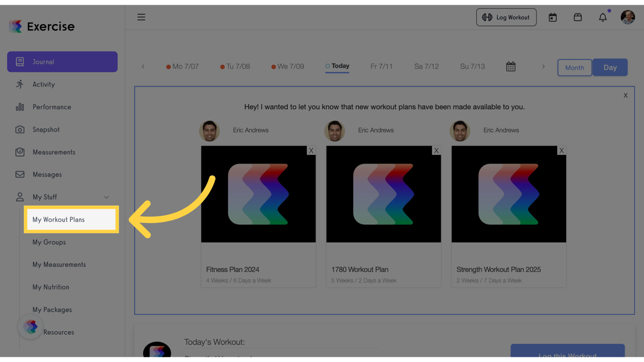
Task: Click the Exercise logo icon
Action: [16, 26]
